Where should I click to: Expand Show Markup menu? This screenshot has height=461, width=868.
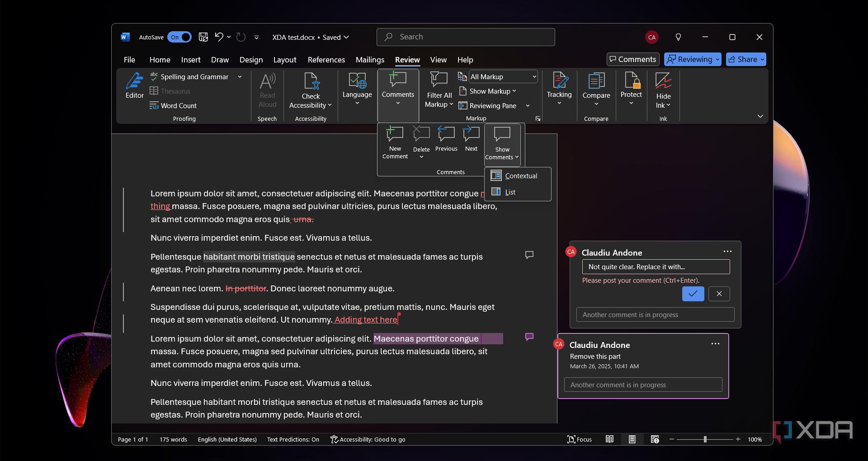coord(487,91)
